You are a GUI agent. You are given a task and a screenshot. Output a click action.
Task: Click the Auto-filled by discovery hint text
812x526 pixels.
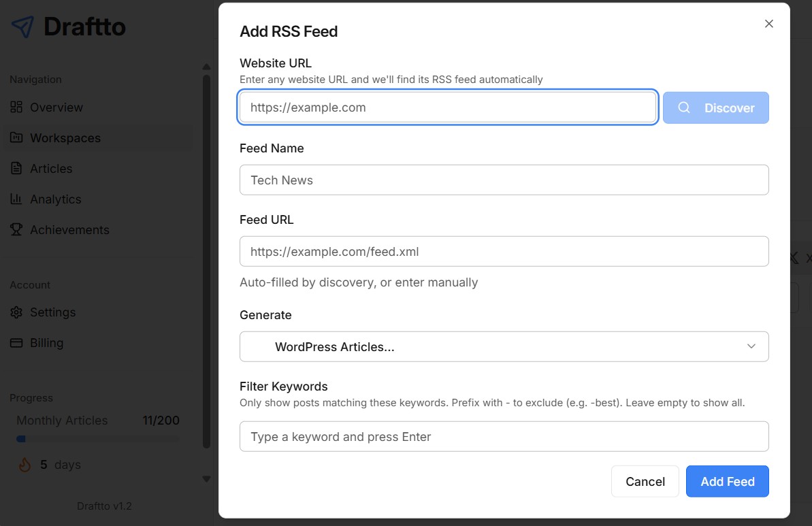[359, 282]
